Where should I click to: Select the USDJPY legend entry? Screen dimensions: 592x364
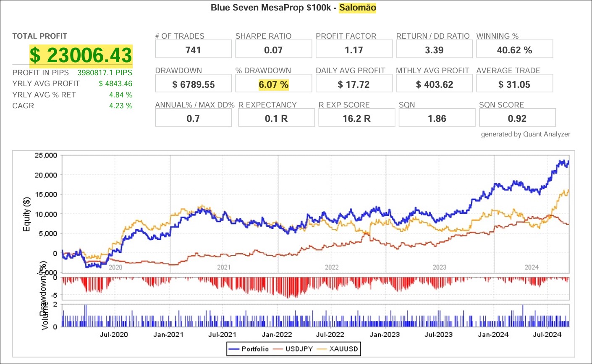[x=293, y=349]
